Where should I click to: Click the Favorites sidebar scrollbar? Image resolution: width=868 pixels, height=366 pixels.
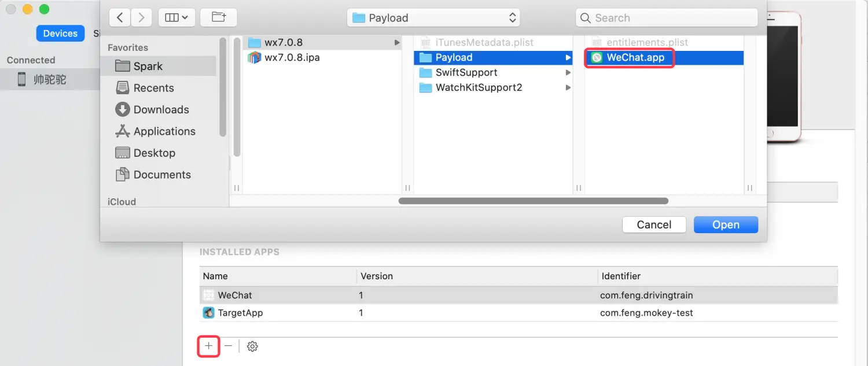pyautogui.click(x=223, y=87)
